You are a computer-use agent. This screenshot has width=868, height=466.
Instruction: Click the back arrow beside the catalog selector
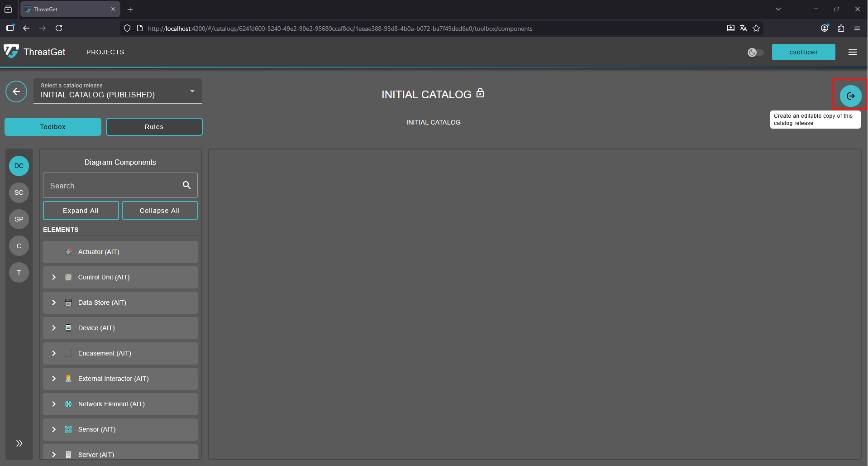click(16, 91)
